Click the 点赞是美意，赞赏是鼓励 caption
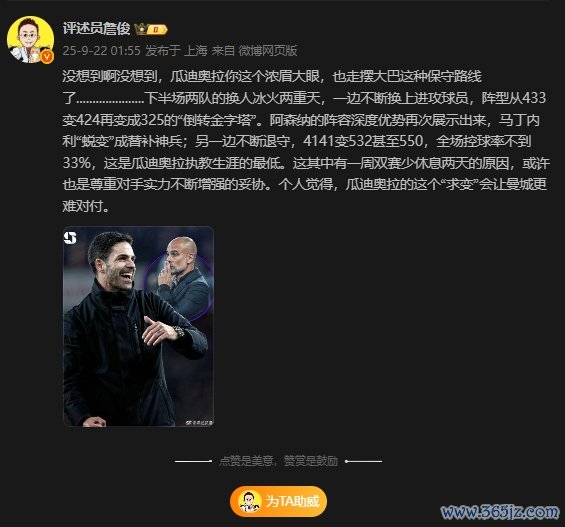The width and height of the screenshot is (565, 527). pos(279,461)
